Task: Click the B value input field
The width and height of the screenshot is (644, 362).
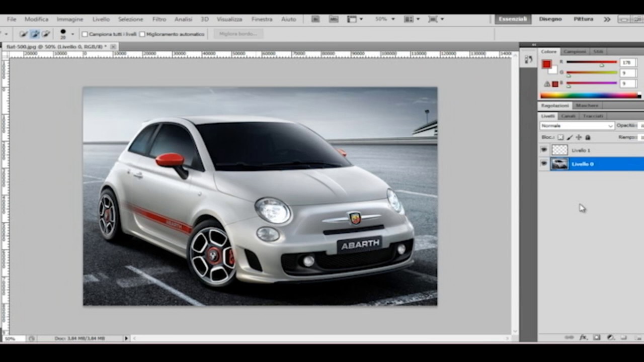Action: 627,84
